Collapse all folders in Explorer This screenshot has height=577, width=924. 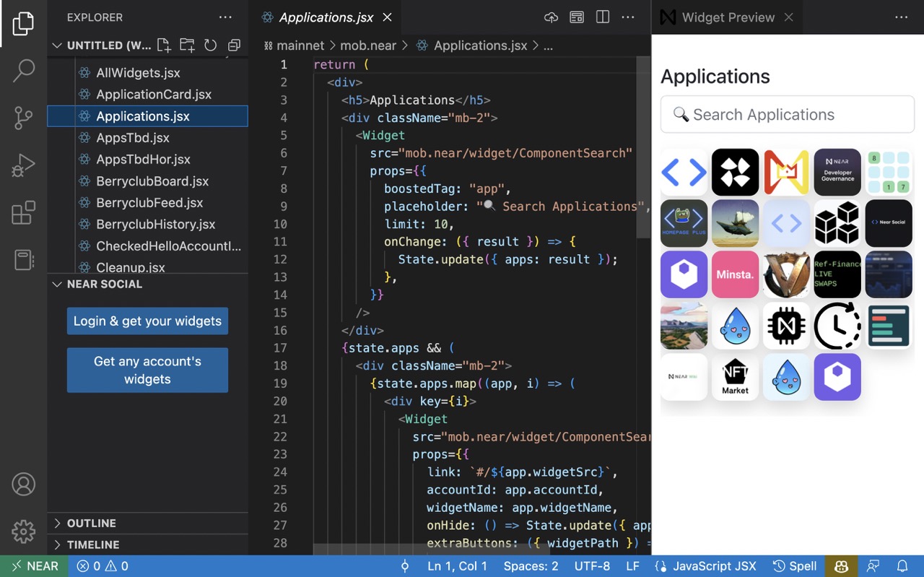tap(233, 45)
